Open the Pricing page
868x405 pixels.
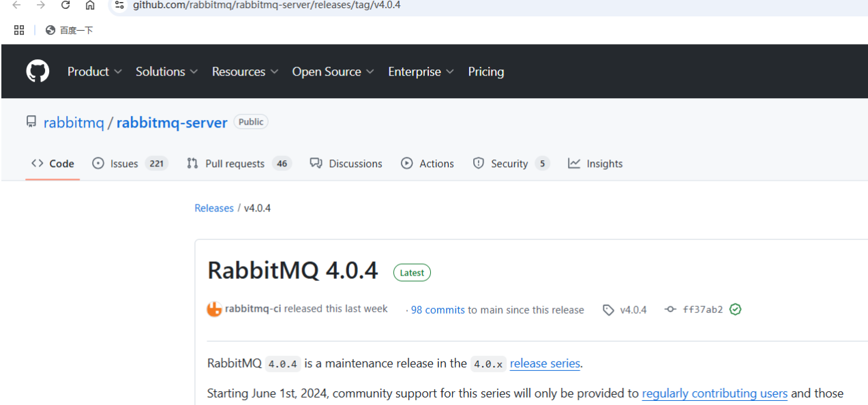click(486, 72)
